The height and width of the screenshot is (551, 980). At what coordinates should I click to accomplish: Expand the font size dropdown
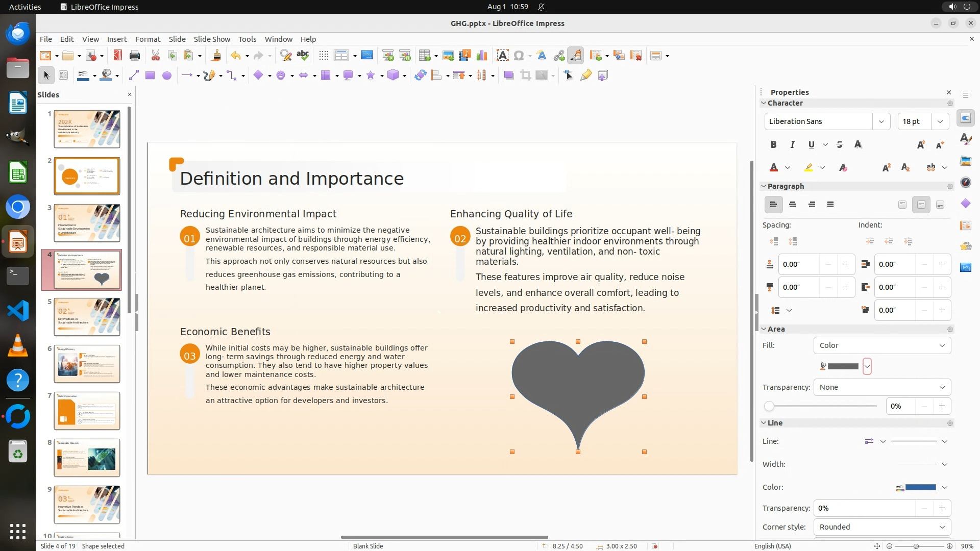click(x=940, y=121)
